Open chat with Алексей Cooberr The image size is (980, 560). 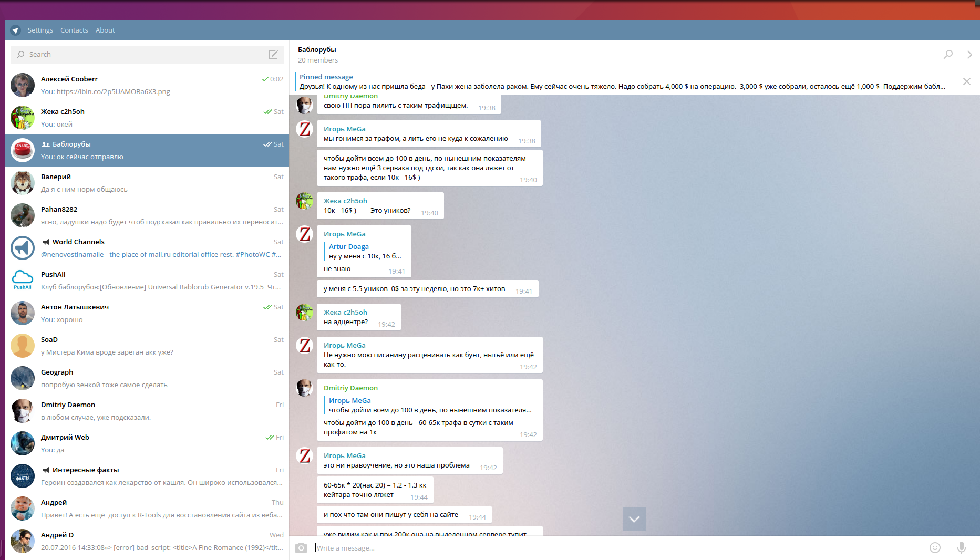point(147,85)
